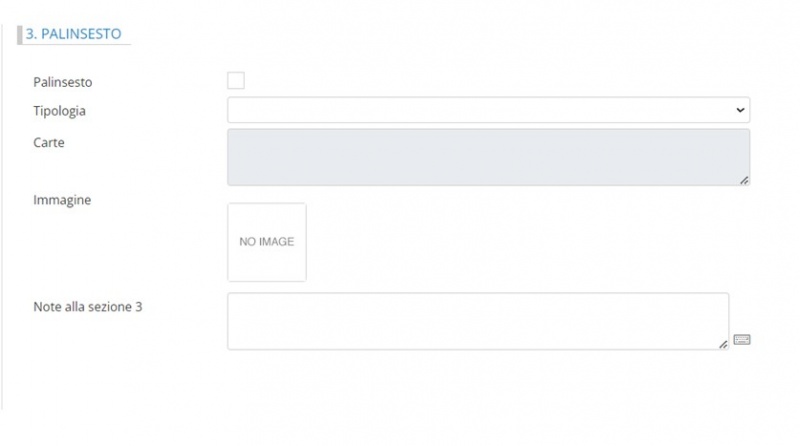Click resize grip on Note alla sezione 3
This screenshot has width=800, height=446.
click(723, 344)
